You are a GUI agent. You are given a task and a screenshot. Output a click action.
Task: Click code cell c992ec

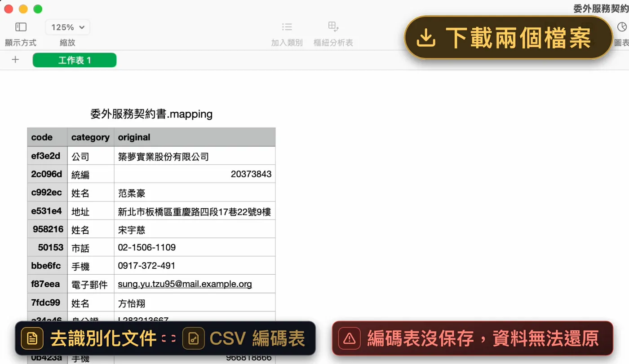pyautogui.click(x=47, y=193)
